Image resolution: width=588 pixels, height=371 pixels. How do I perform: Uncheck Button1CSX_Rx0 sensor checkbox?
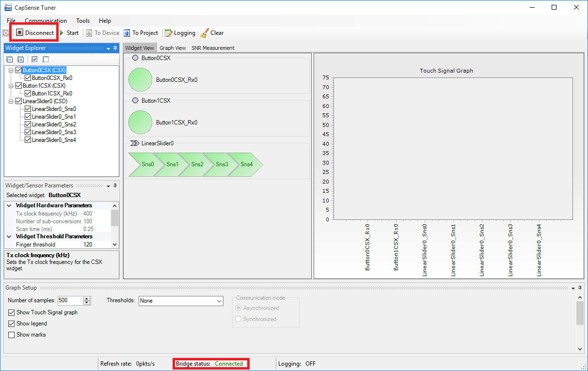28,93
